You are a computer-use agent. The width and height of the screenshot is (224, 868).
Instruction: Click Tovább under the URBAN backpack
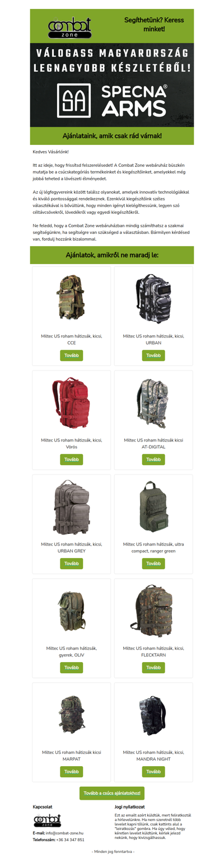coord(153,355)
